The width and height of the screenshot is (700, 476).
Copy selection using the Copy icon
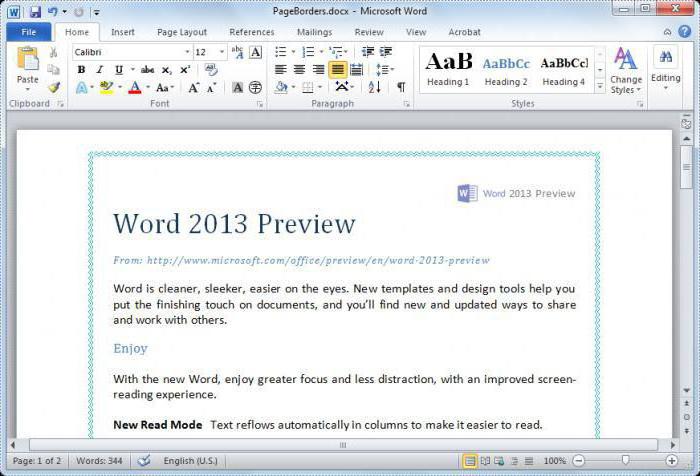(x=54, y=70)
